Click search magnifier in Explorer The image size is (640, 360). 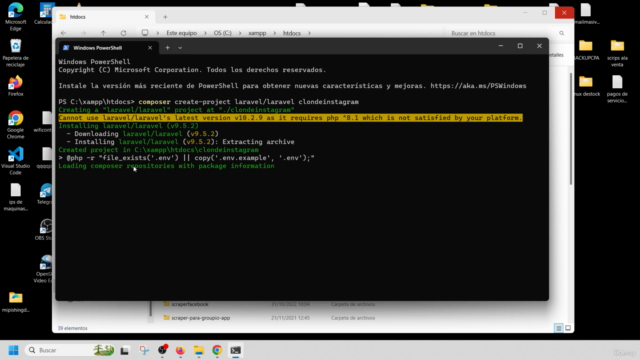(x=562, y=33)
